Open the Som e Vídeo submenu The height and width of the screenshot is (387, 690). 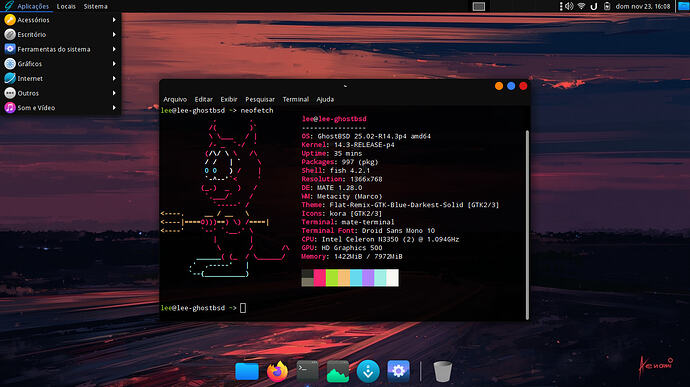[61, 107]
